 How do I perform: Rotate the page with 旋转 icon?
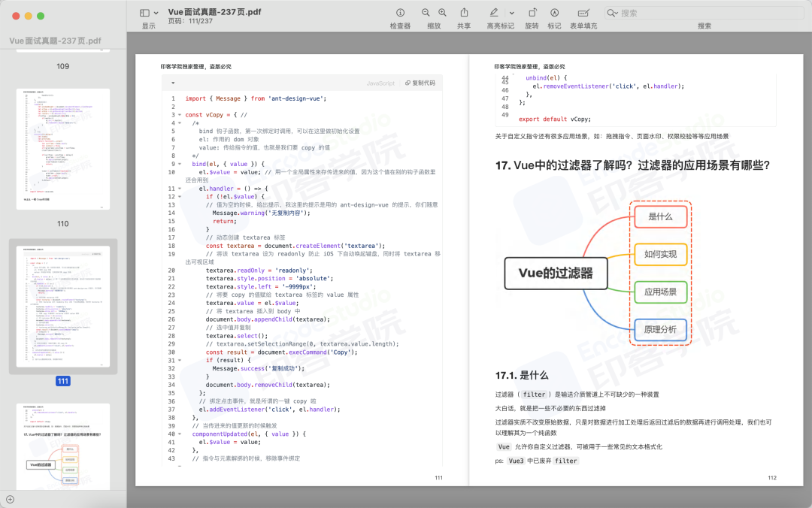532,13
